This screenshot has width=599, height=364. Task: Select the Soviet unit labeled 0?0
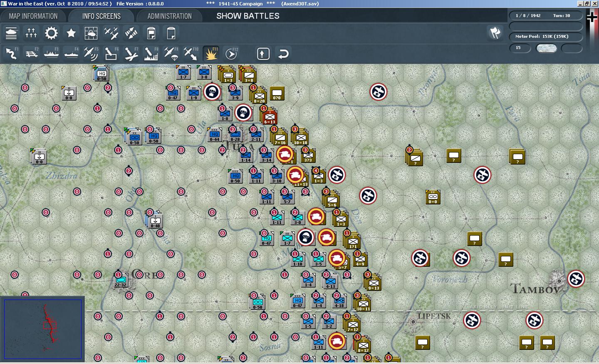277,94
